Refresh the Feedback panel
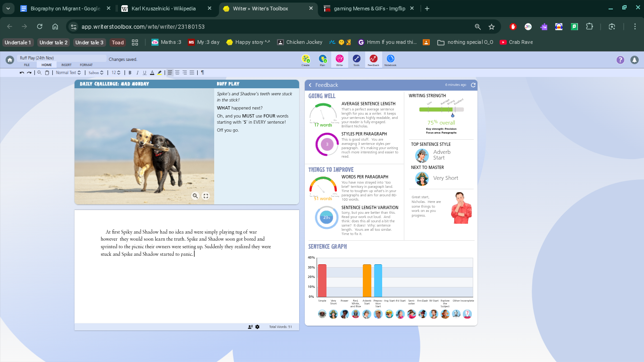Image resolution: width=644 pixels, height=362 pixels. click(473, 85)
